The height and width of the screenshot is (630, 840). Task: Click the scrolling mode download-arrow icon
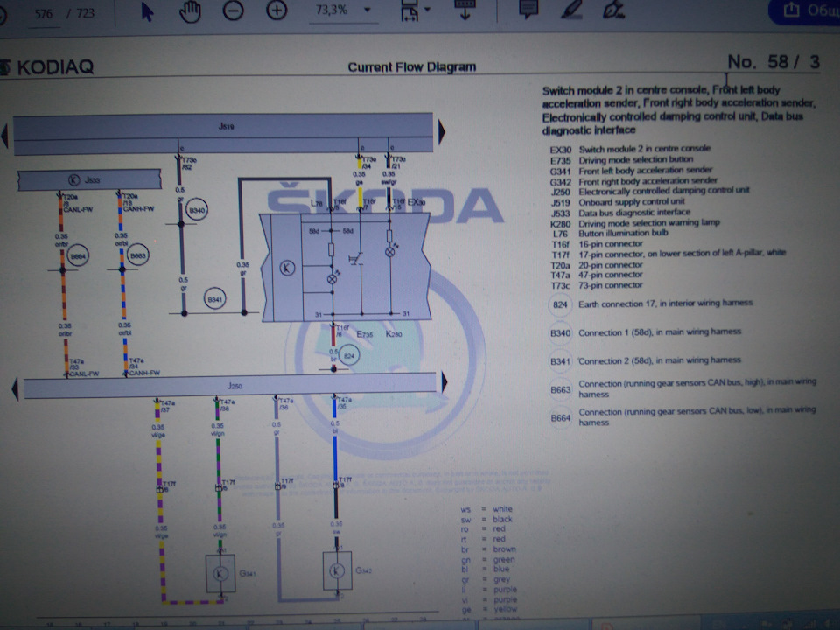465,10
